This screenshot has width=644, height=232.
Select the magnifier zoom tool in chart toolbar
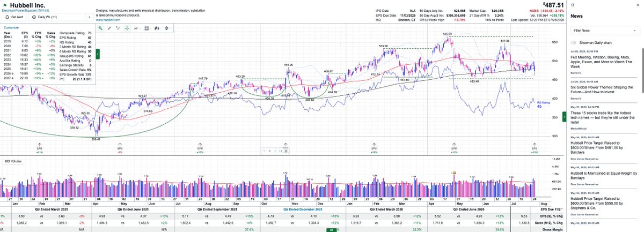point(100,28)
